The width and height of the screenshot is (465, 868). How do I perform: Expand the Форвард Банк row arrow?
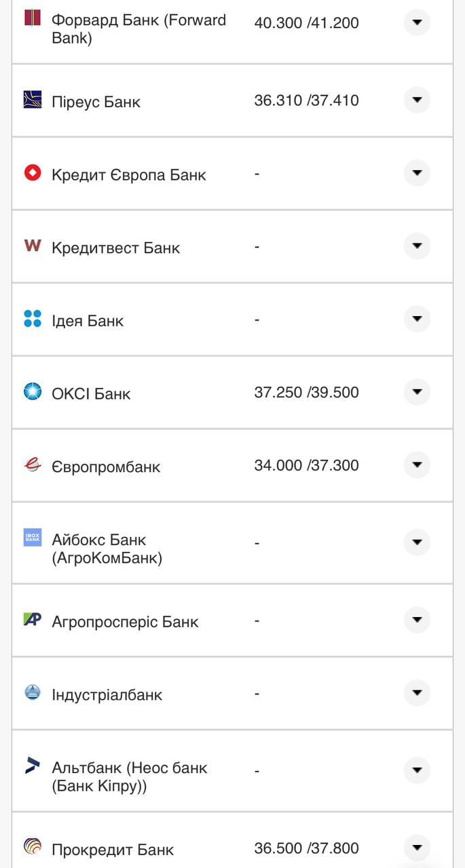pyautogui.click(x=417, y=22)
